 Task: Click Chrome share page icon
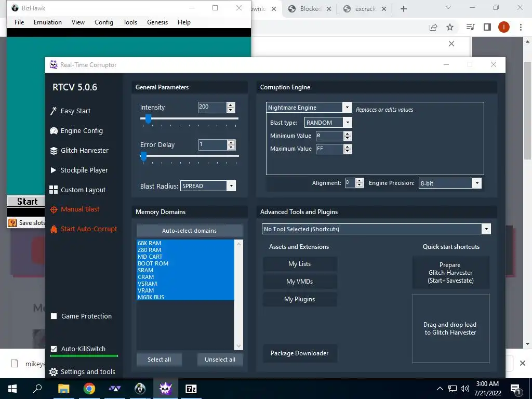(x=433, y=28)
